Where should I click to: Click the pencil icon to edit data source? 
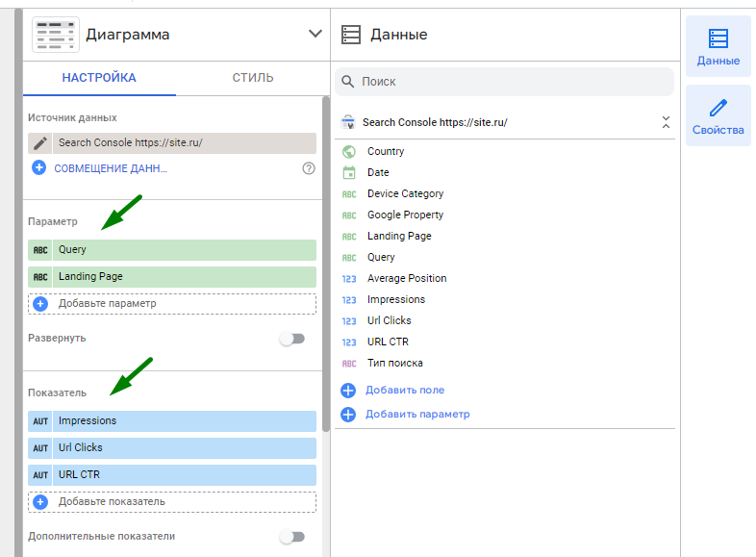click(x=40, y=143)
